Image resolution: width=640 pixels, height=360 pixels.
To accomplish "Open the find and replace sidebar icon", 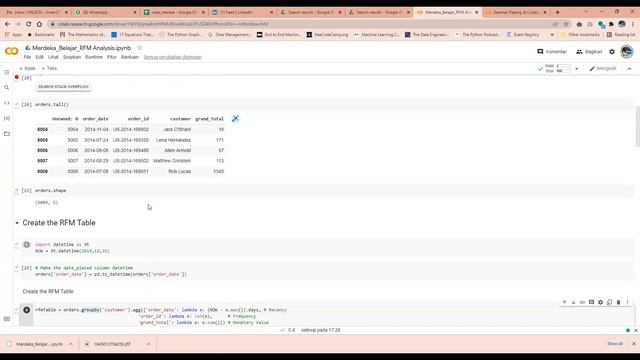I will 7,87.
